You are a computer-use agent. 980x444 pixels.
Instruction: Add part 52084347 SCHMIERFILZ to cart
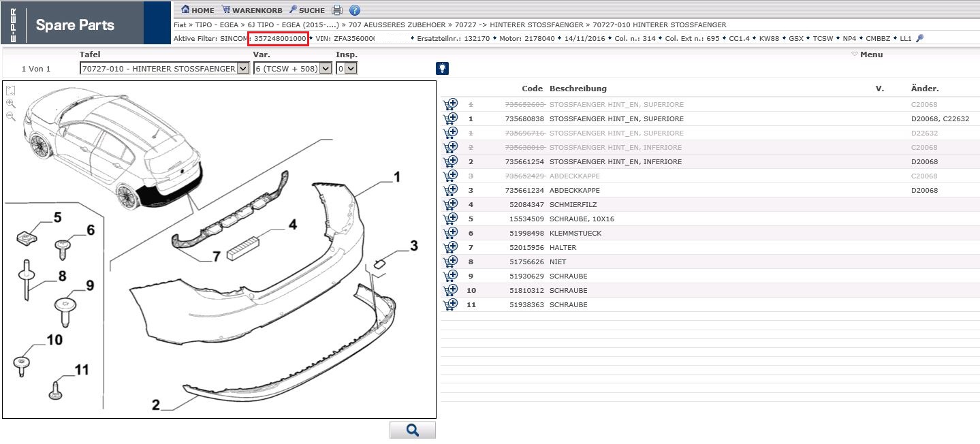click(x=450, y=204)
